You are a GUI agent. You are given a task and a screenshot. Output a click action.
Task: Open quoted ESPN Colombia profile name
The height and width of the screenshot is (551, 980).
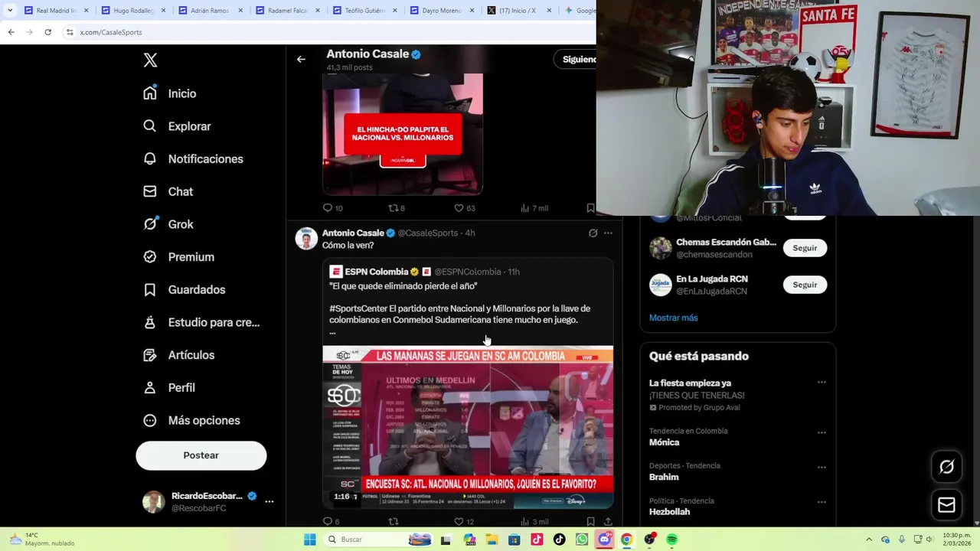tap(377, 272)
